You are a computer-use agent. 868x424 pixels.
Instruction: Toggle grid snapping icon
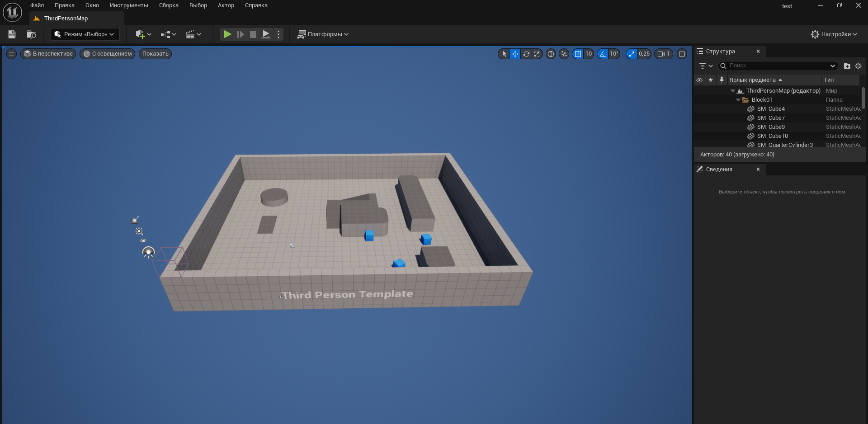point(578,54)
